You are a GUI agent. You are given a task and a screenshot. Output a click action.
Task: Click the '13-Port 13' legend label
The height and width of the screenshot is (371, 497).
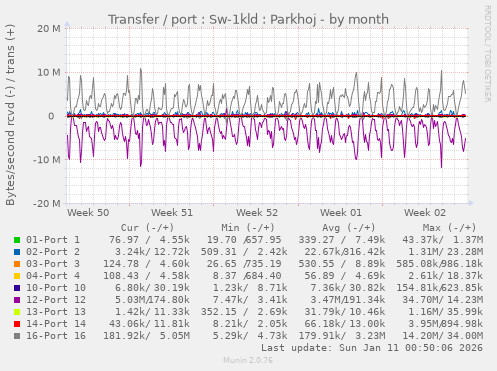click(56, 312)
